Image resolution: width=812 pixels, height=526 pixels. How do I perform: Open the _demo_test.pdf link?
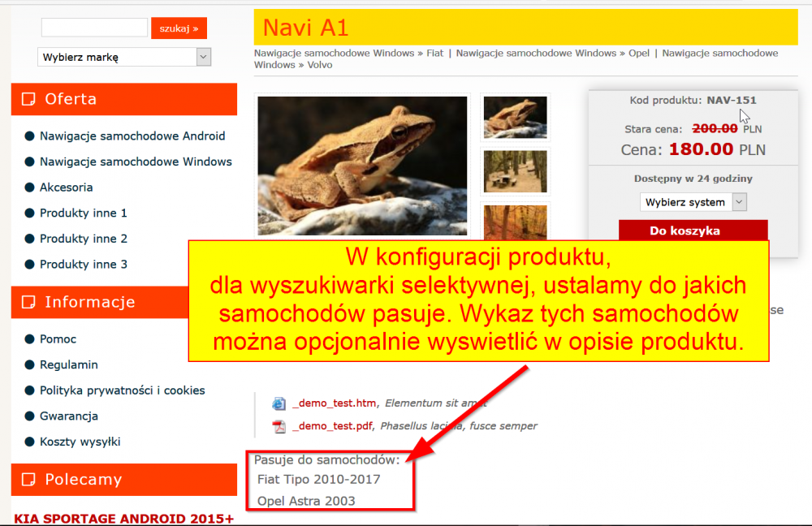click(332, 426)
